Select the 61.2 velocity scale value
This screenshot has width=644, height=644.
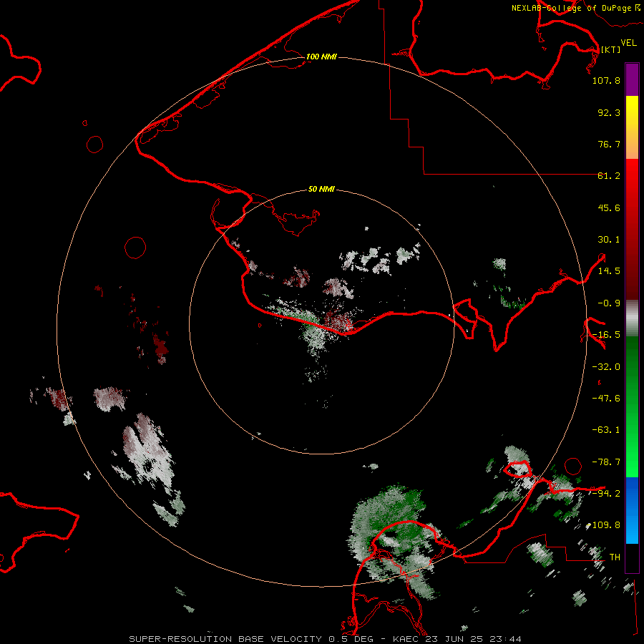tap(609, 176)
